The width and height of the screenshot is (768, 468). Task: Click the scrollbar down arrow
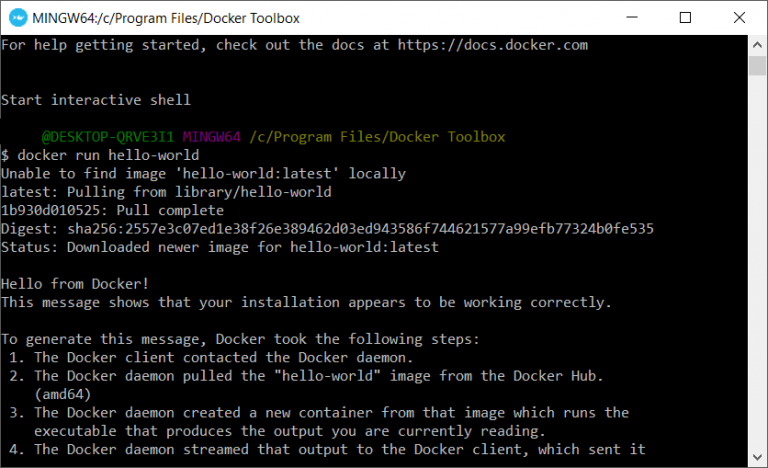[x=757, y=458]
